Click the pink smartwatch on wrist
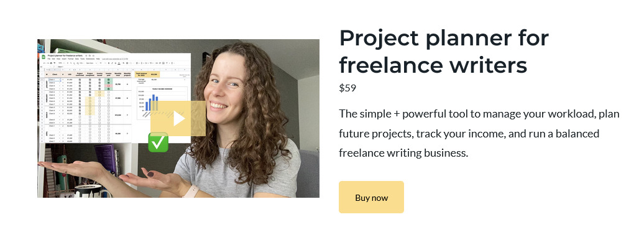Screen dimensions: 644x245 coord(191,192)
